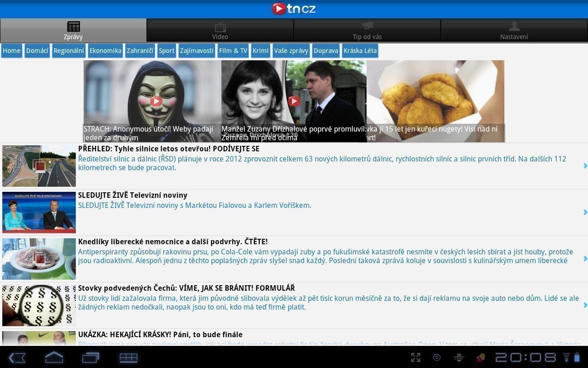Choose the Film & TV category
588x368 pixels.
pos(233,51)
